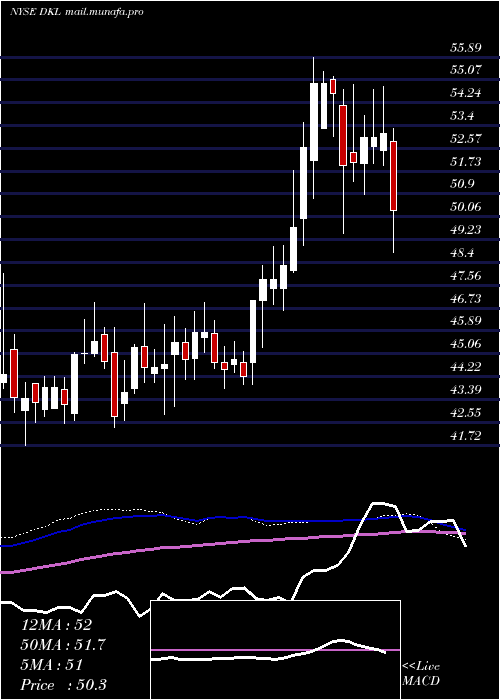This screenshot has height=700, width=500.
Task: Click inside the Live MACD inset chart
Action: [275, 650]
